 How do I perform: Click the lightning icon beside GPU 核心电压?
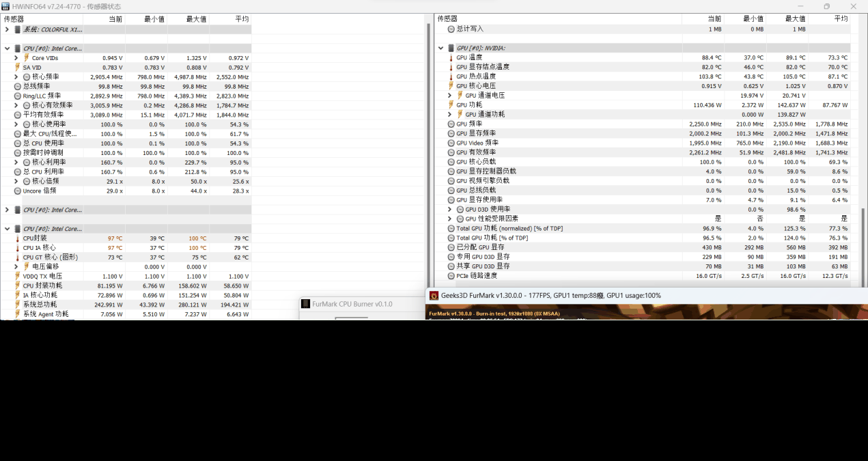pyautogui.click(x=451, y=86)
